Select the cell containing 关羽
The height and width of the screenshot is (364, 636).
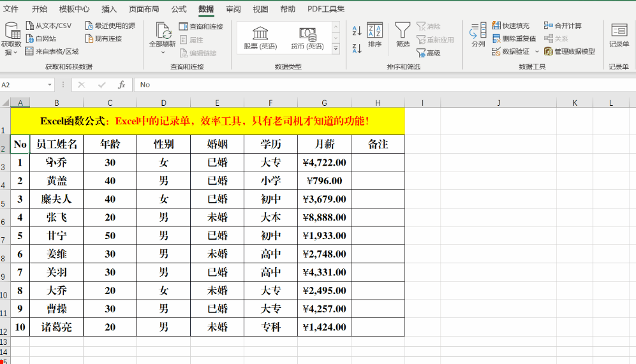click(x=56, y=272)
